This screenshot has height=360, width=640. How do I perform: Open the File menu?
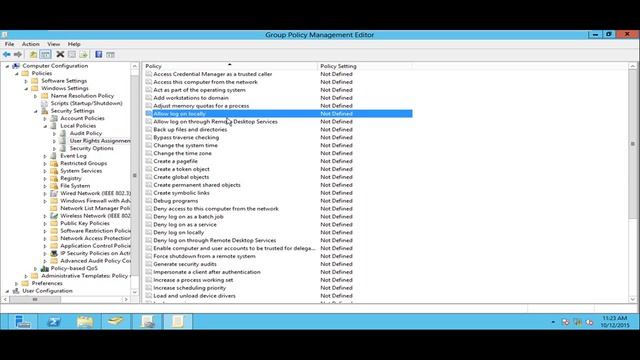pos(9,44)
